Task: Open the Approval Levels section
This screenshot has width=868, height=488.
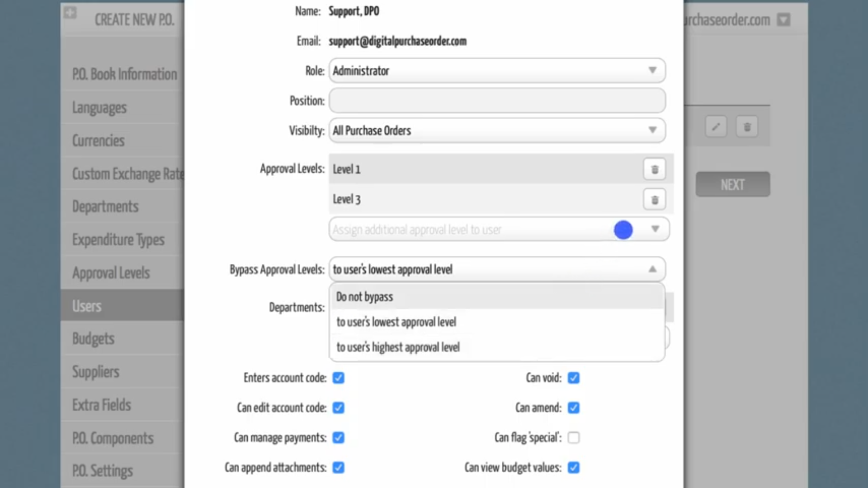Action: point(111,272)
